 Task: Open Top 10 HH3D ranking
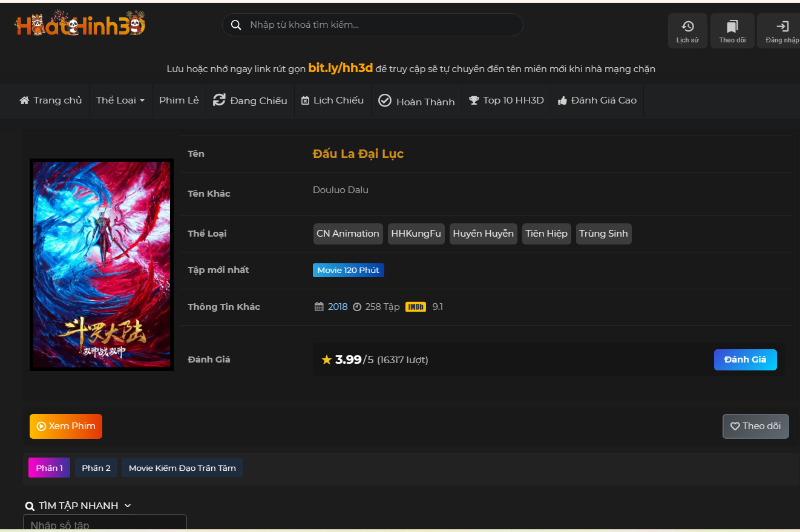[x=506, y=100]
